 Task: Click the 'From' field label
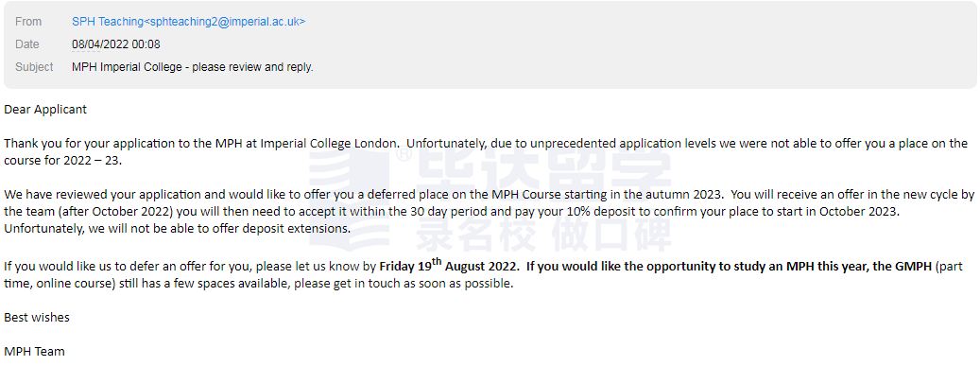(x=28, y=21)
